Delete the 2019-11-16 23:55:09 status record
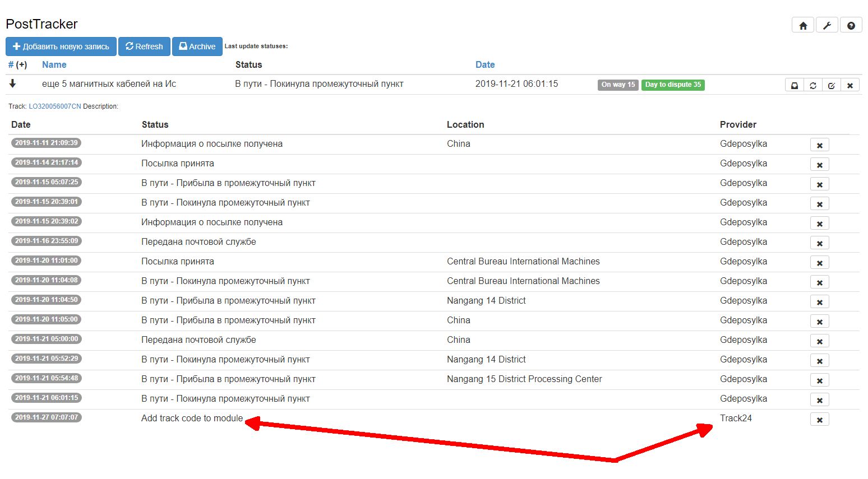868x479 pixels. pyautogui.click(x=819, y=243)
